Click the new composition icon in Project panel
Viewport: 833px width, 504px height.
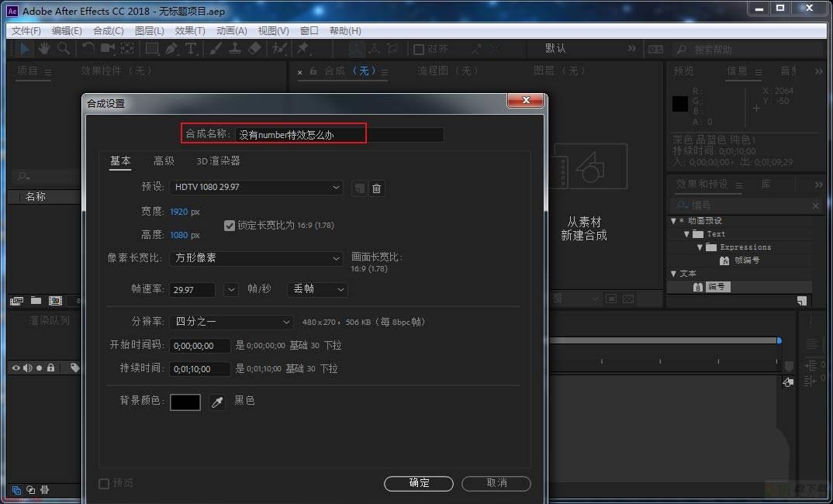[x=55, y=301]
